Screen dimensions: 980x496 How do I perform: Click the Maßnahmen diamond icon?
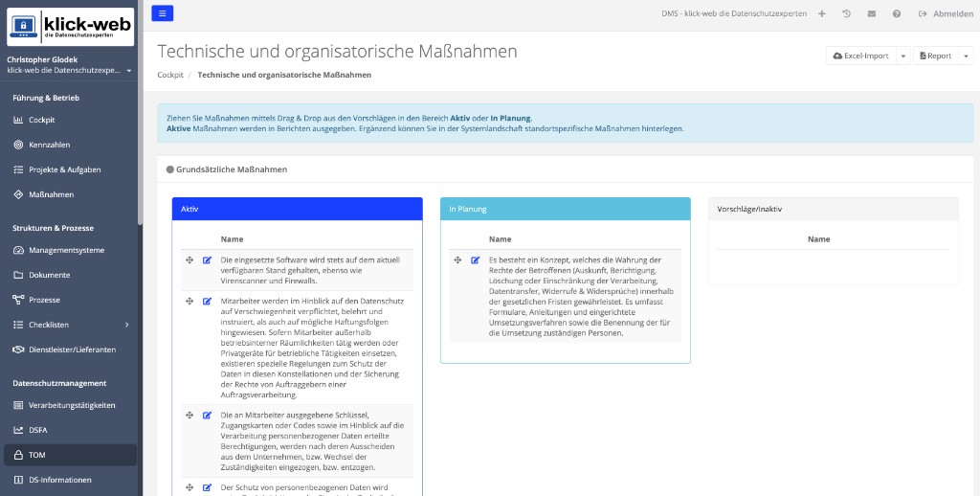tap(18, 194)
